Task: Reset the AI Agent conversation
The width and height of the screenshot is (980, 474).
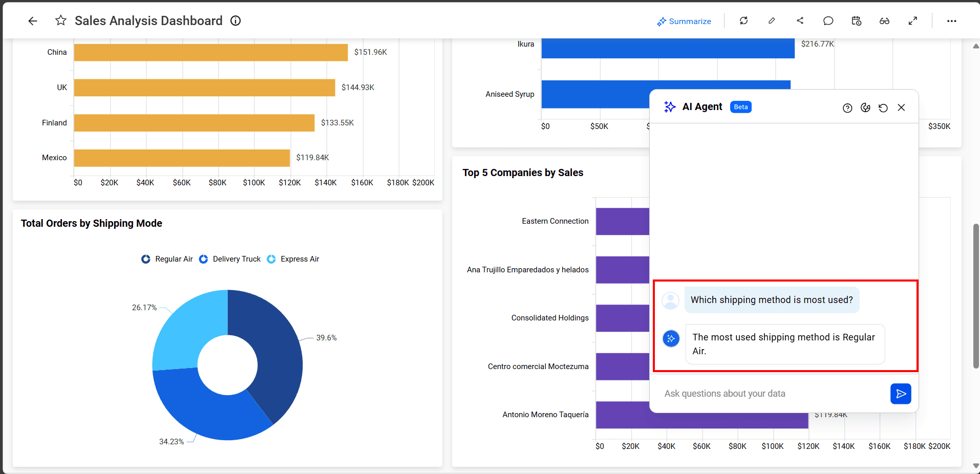Action: [883, 107]
